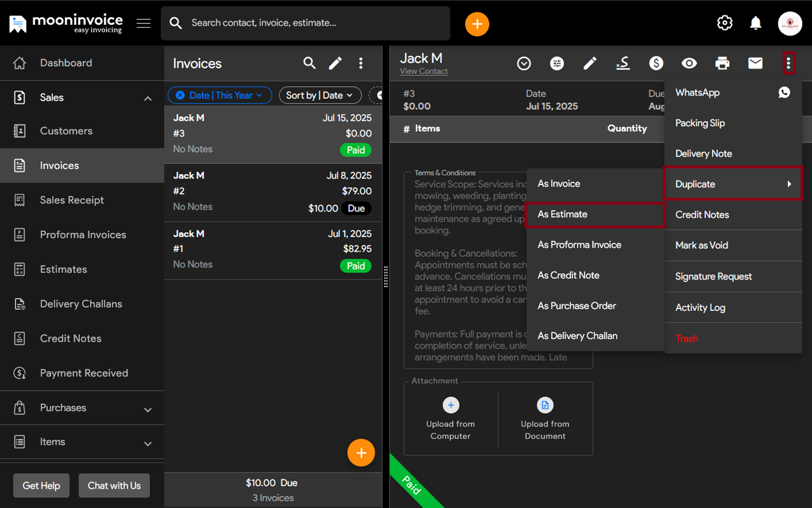Click the Upload from Computer plus icon
The width and height of the screenshot is (812, 508).
pyautogui.click(x=451, y=405)
